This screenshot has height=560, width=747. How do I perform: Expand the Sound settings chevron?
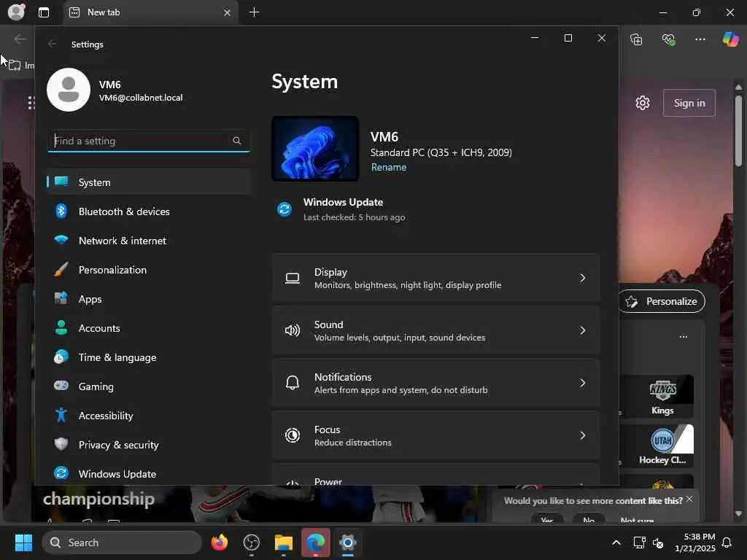point(582,330)
